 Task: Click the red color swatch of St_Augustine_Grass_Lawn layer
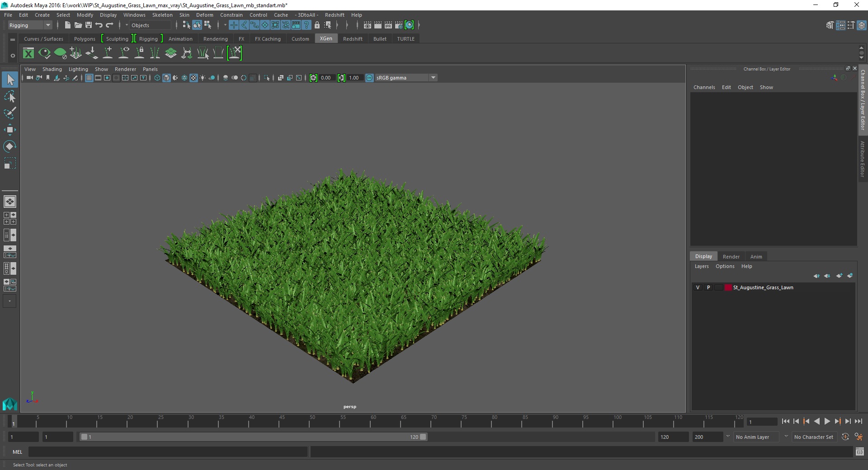click(728, 287)
